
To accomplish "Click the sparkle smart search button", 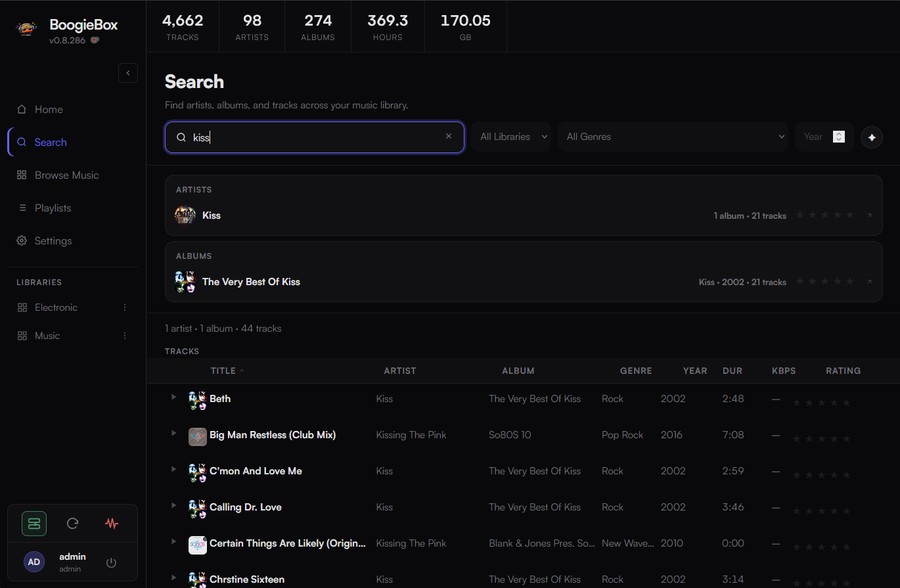I will [x=872, y=137].
